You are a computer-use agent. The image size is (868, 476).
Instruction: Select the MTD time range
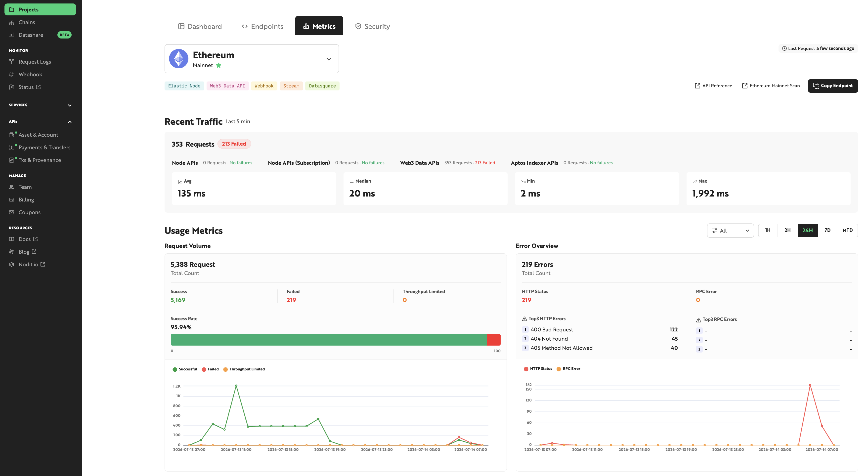847,230
